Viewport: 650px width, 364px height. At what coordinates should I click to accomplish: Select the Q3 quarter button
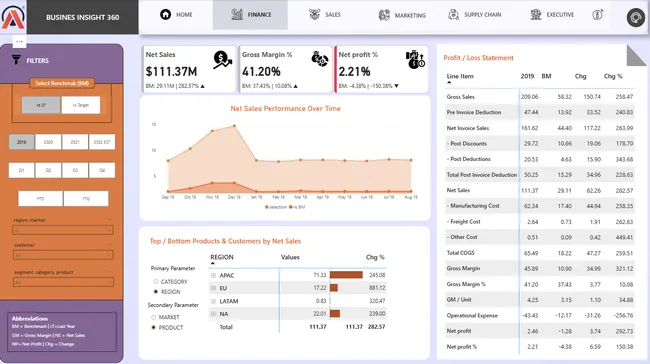75,170
